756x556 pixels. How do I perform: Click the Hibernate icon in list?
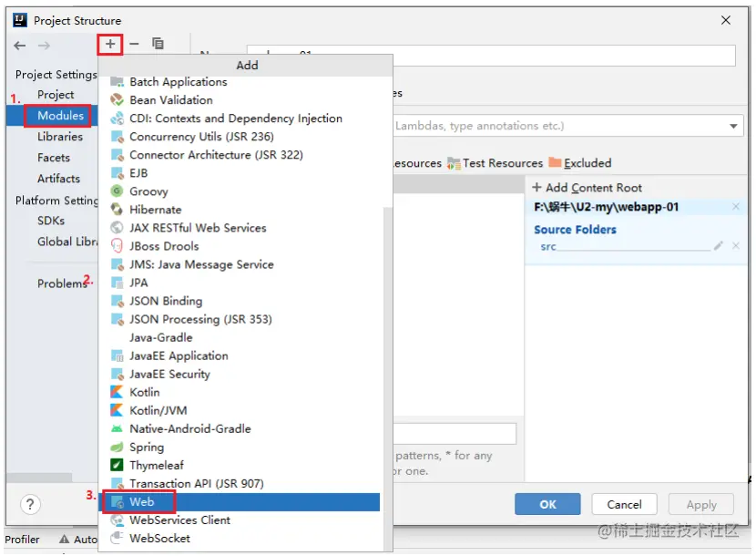point(117,210)
